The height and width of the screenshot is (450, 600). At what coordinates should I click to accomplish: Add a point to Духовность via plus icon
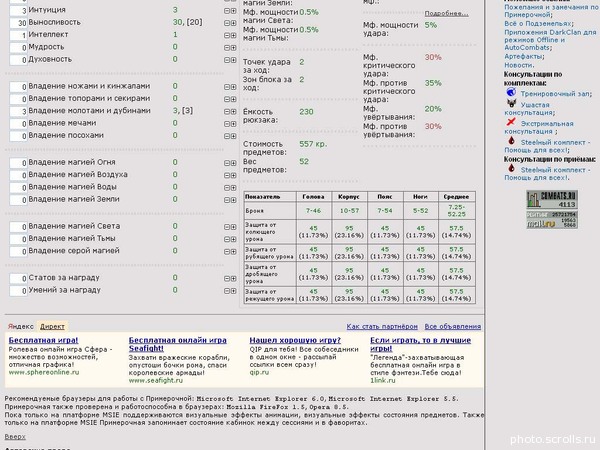233,60
